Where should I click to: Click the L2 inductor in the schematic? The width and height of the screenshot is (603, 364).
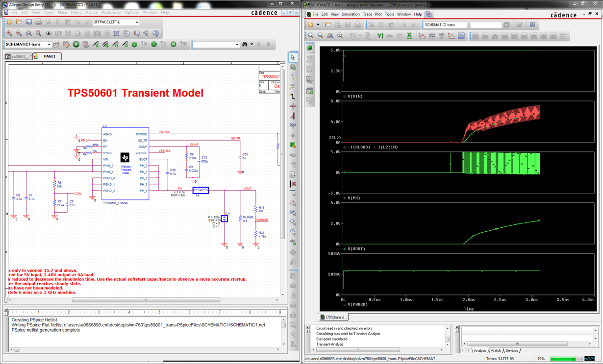(x=201, y=190)
